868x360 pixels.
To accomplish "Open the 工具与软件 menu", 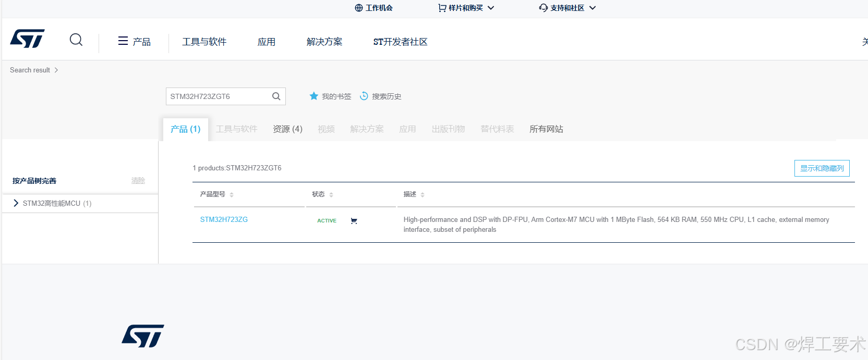I will tap(204, 42).
